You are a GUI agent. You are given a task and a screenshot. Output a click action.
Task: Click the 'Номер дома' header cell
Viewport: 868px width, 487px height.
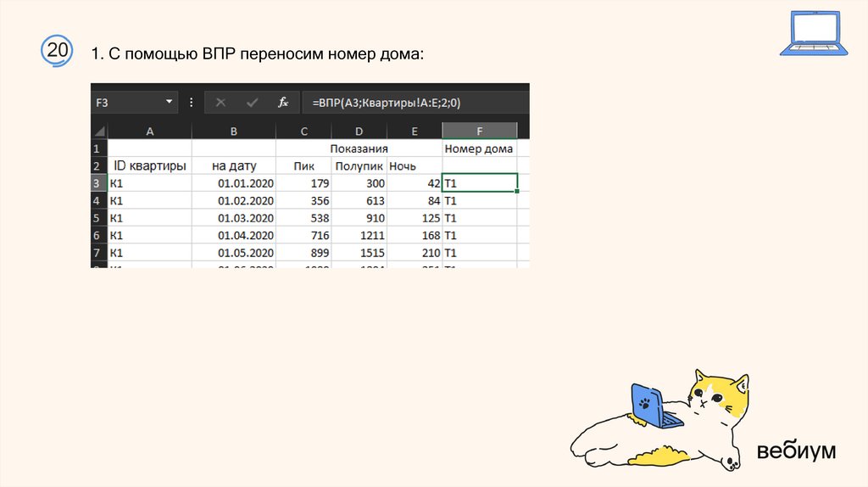(480, 148)
